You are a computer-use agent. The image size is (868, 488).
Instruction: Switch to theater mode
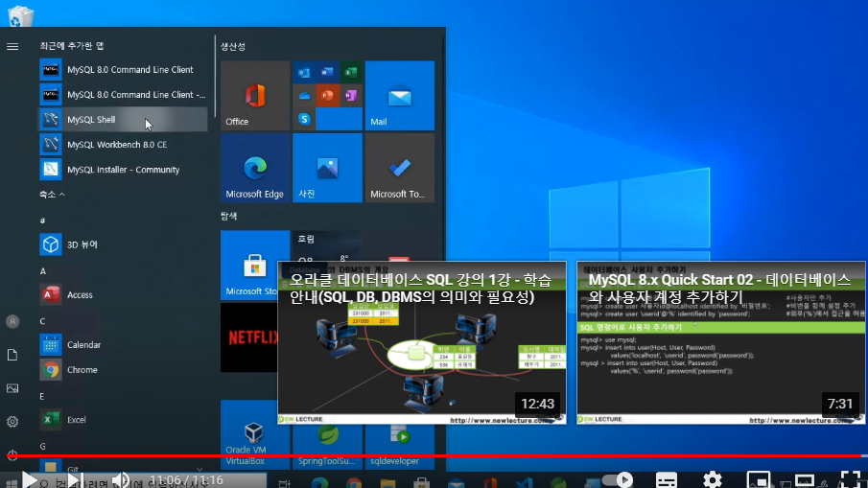pyautogui.click(x=805, y=479)
